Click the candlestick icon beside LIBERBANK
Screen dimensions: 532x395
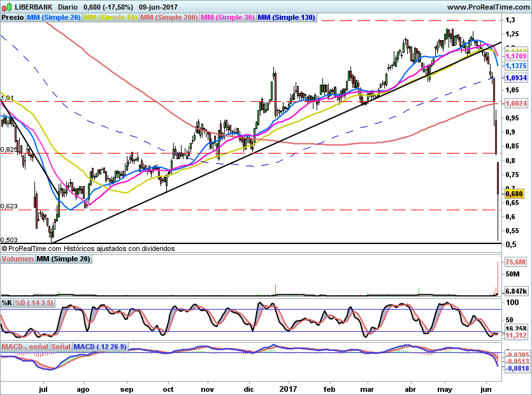click(x=6, y=7)
